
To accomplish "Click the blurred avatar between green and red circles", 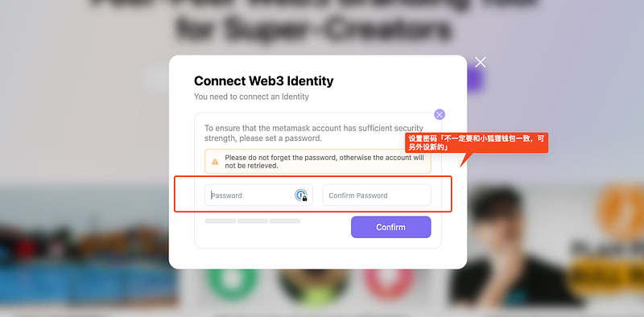I will pyautogui.click(x=313, y=287).
